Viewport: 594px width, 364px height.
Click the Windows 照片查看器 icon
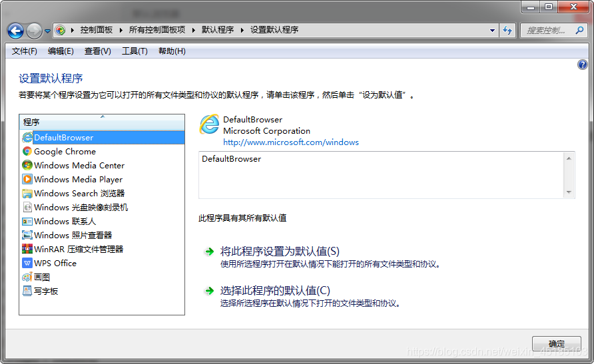pos(27,236)
